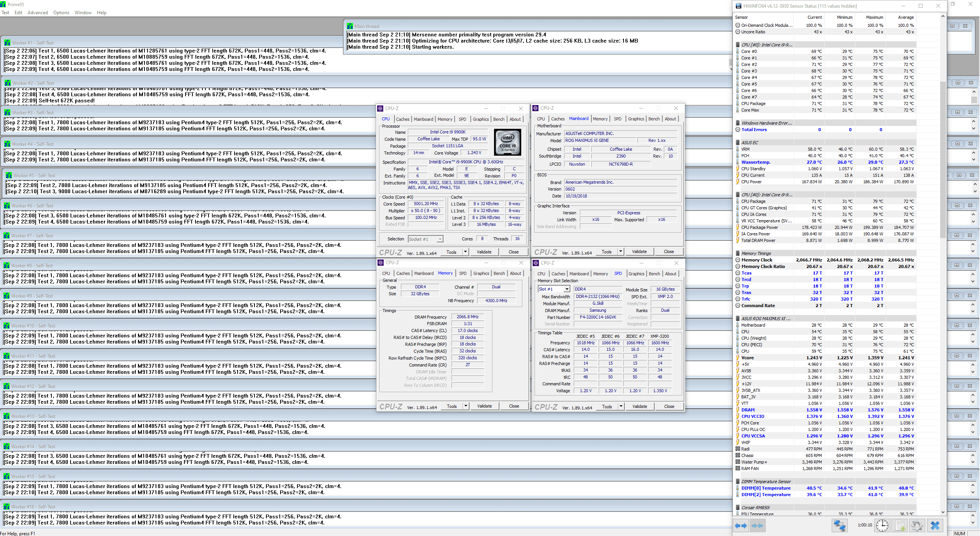Click Validate button in CPU tab window
Viewport: 980px width, 536px height.
[x=484, y=252]
